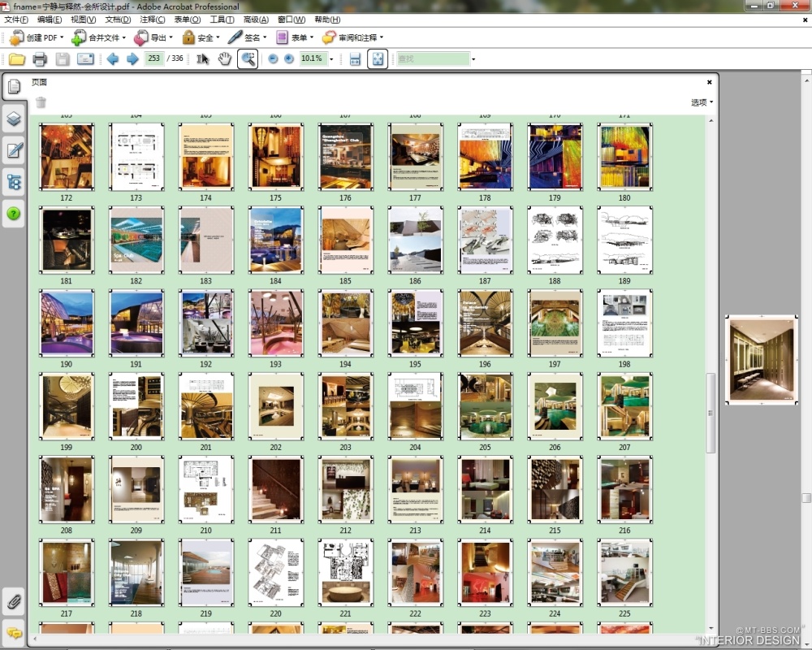Open the Signatures panel in the sidebar
This screenshot has height=650, width=812.
tap(14, 150)
